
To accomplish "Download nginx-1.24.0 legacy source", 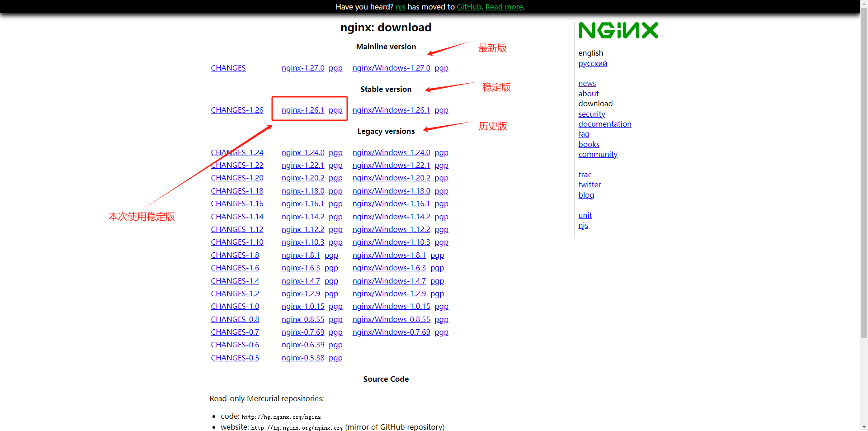I will pos(303,152).
